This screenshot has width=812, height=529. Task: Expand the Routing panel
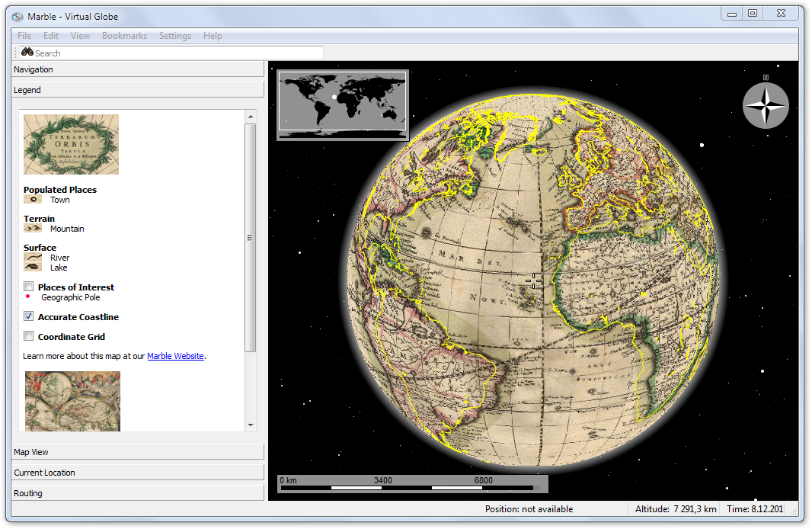pos(137,493)
